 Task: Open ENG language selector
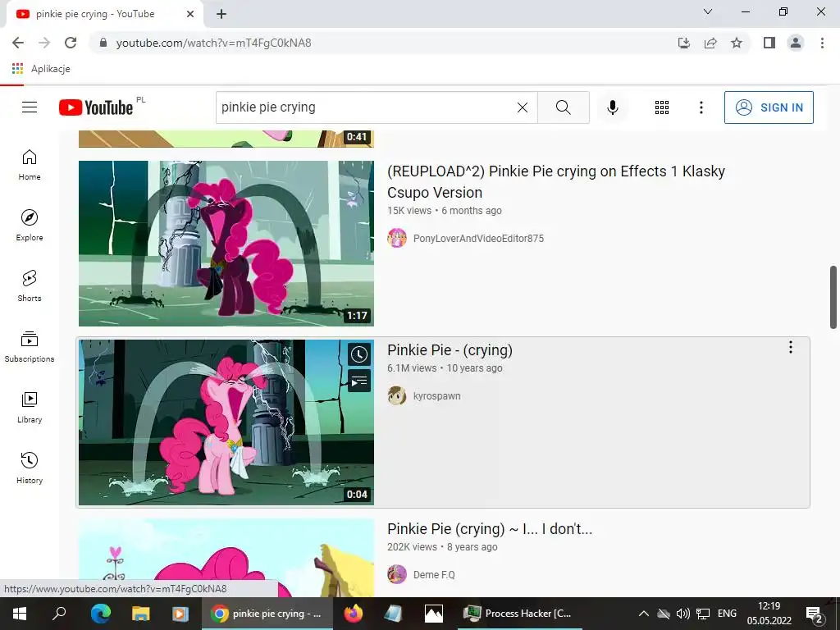[x=727, y=614]
